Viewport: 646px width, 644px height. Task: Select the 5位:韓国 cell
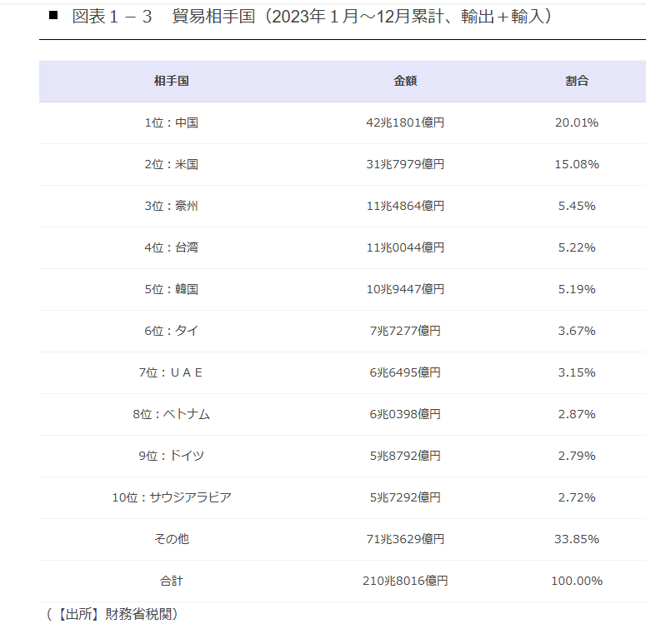coord(172,289)
